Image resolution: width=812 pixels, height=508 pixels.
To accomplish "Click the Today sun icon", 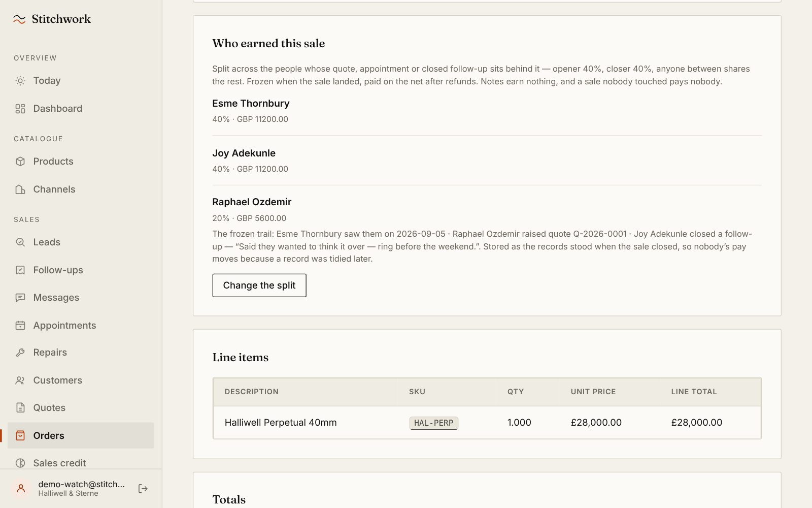I will pyautogui.click(x=20, y=81).
